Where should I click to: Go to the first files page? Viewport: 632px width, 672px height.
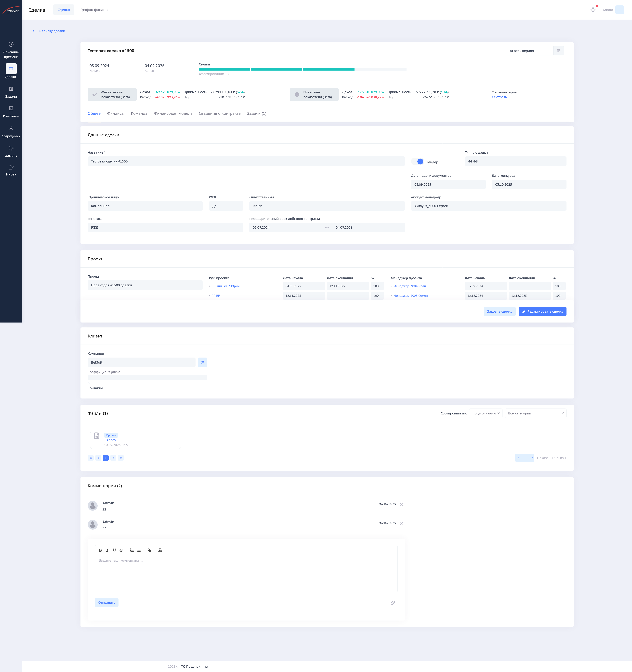coord(91,458)
